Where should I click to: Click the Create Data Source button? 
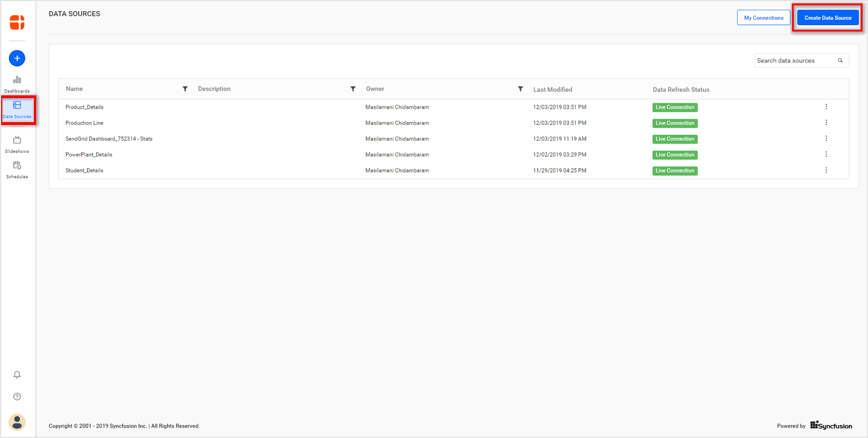point(827,18)
